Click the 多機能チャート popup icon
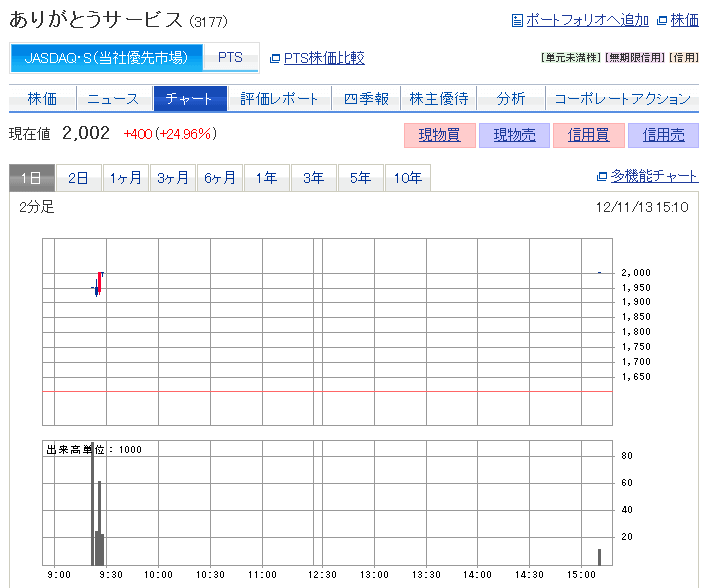708x588 pixels. point(601,177)
